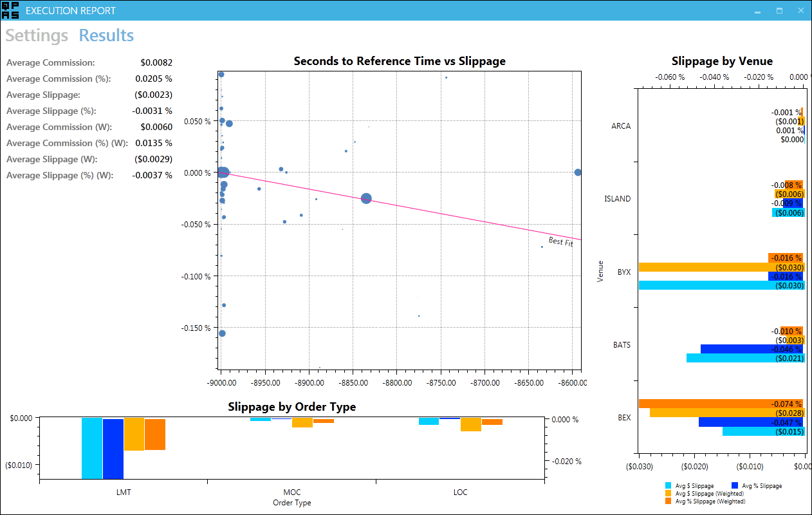Close the Execution Report window
Image resolution: width=812 pixels, height=515 pixels.
coord(800,11)
